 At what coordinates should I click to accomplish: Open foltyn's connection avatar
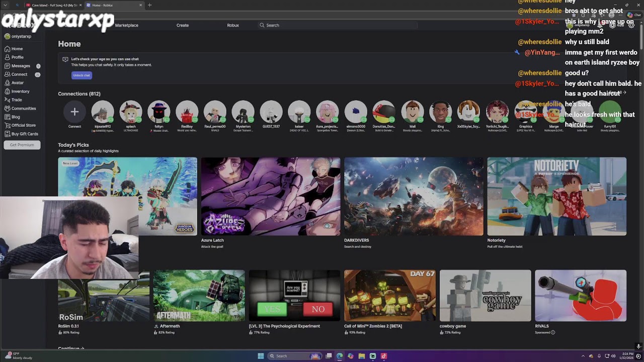pos(159,112)
